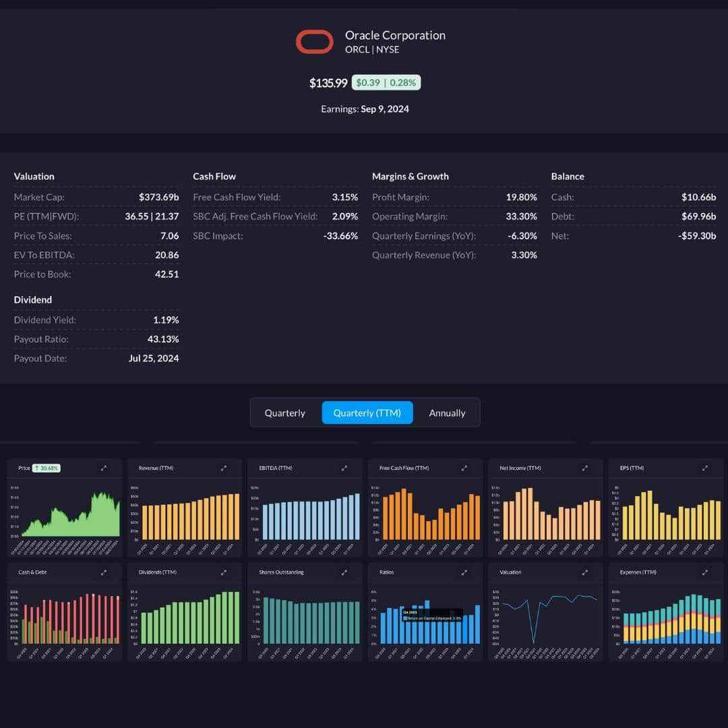The width and height of the screenshot is (728, 728).
Task: Click the $135.99 stock price
Action: [328, 83]
